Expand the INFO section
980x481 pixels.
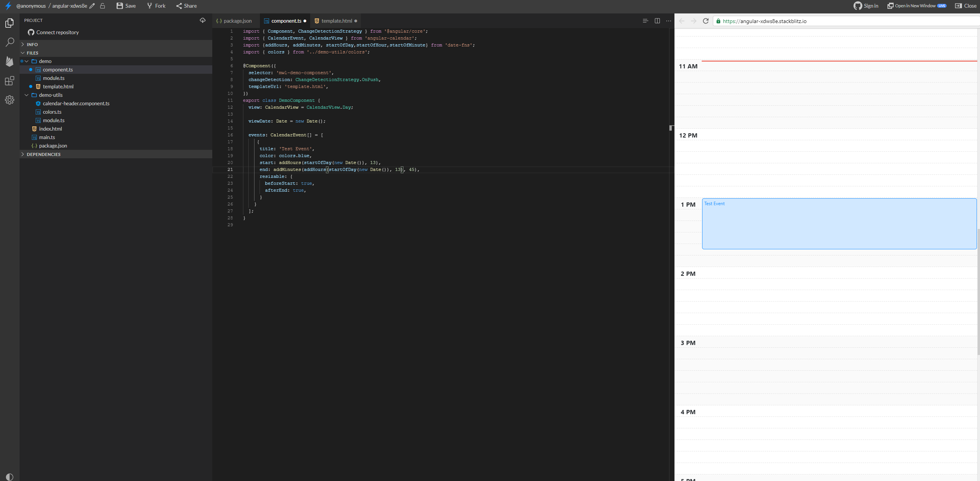pos(32,44)
